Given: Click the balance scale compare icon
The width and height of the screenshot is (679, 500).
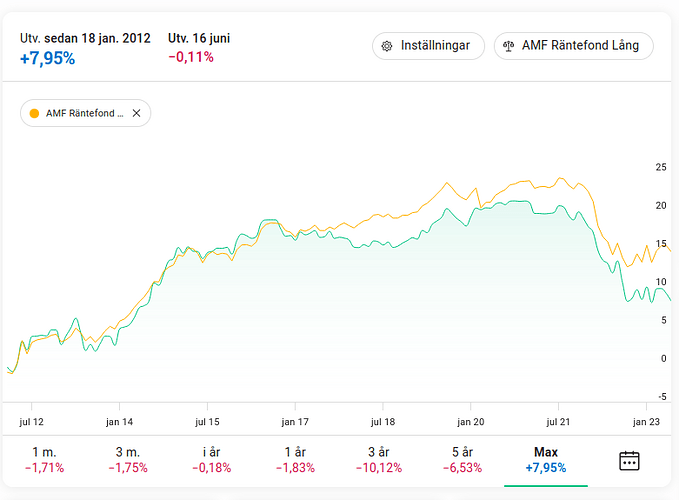Looking at the screenshot, I should [509, 46].
